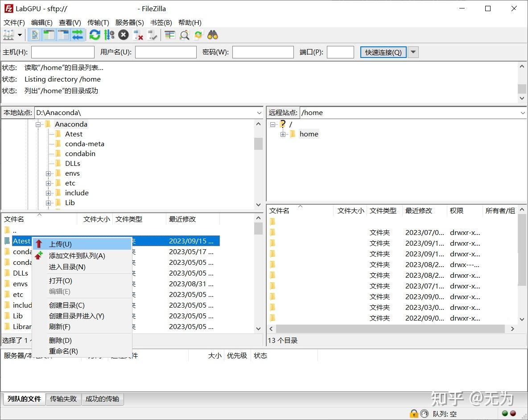Choose 创建目录(C) in context menu
This screenshot has width=528, height=420.
click(x=82, y=305)
